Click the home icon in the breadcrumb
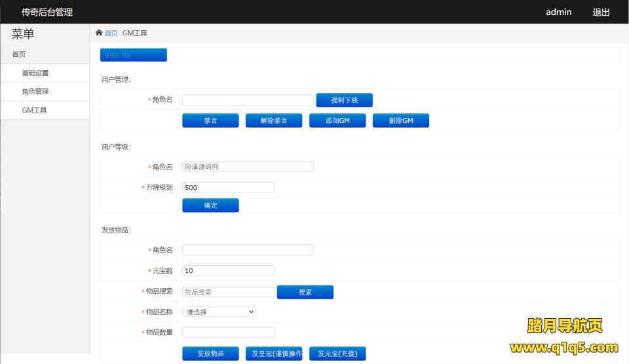629x364 pixels. [x=99, y=33]
